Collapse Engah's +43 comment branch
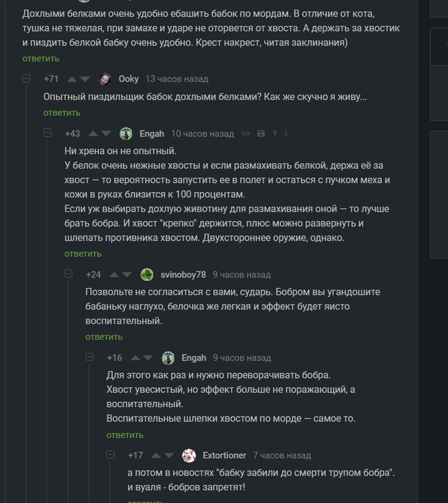This screenshot has height=503, width=448. pyautogui.click(x=47, y=133)
